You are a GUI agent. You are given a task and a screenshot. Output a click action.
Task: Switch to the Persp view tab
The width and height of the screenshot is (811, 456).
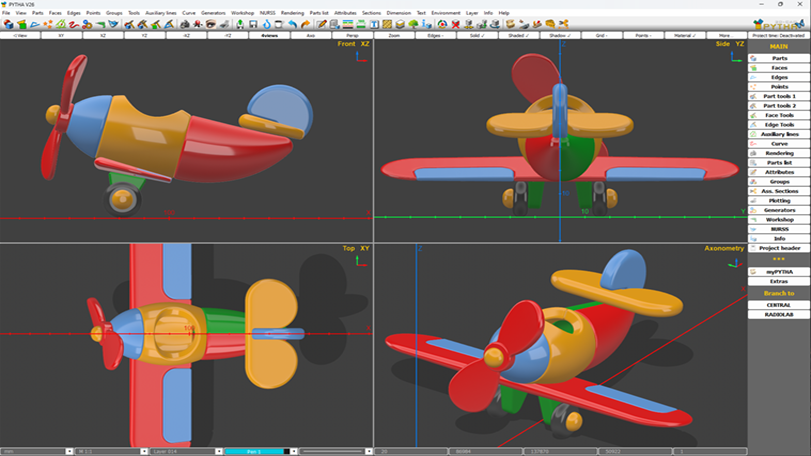tap(352, 35)
